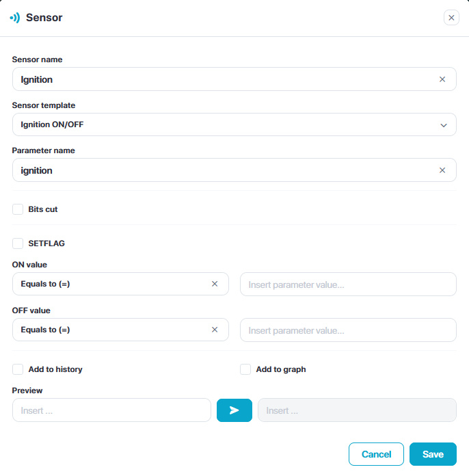The height and width of the screenshot is (476, 469).
Task: Clear the ON value operator selection
Action: point(215,284)
